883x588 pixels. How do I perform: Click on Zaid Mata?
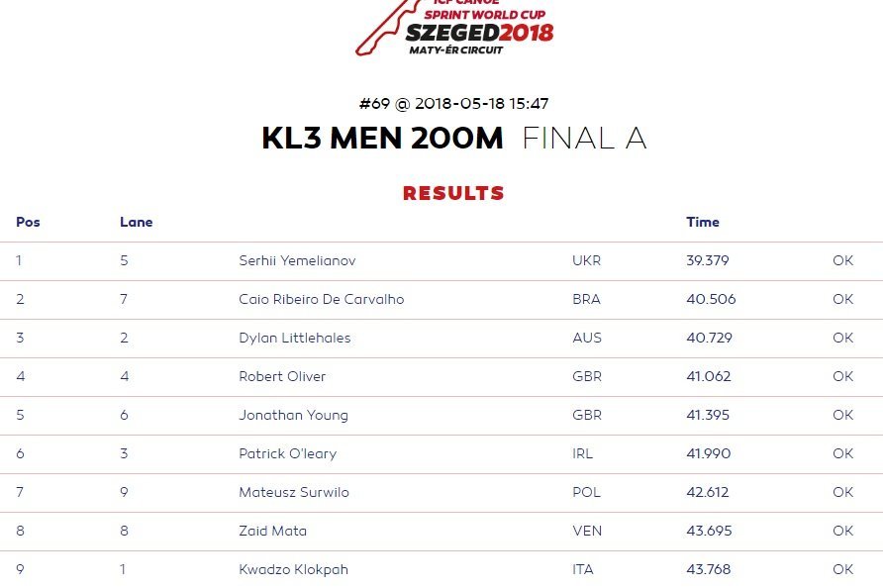[x=272, y=532]
